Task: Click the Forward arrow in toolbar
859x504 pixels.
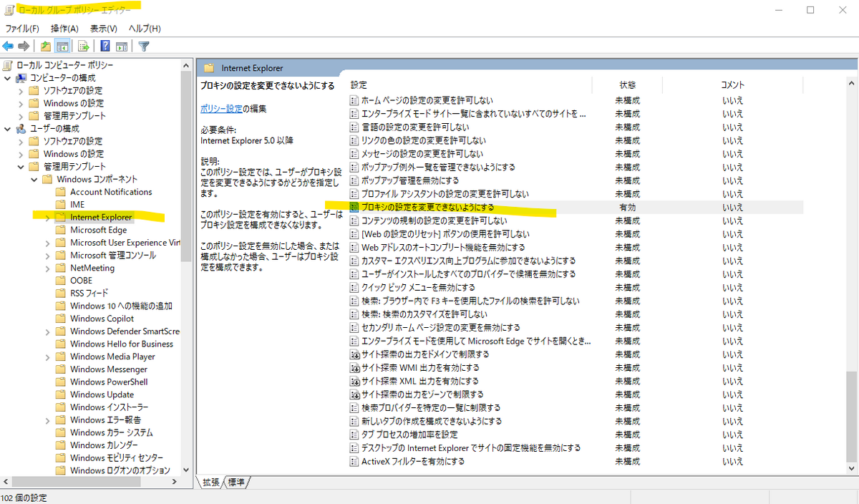Action: [x=24, y=47]
